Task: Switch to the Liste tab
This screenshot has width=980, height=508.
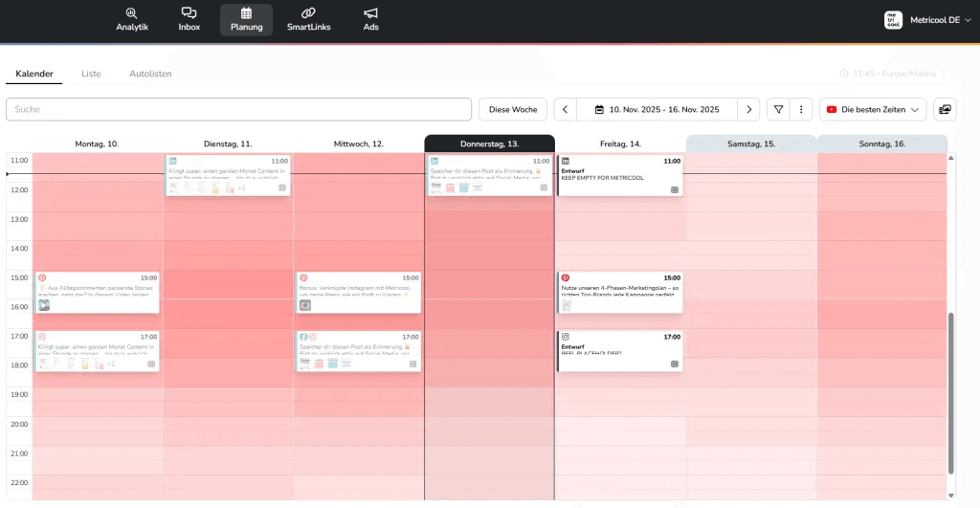Action: tap(91, 74)
